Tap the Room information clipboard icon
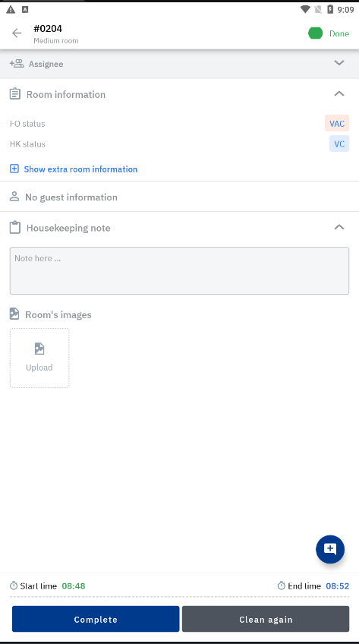Viewport: 359px width, 644px height. click(x=14, y=94)
